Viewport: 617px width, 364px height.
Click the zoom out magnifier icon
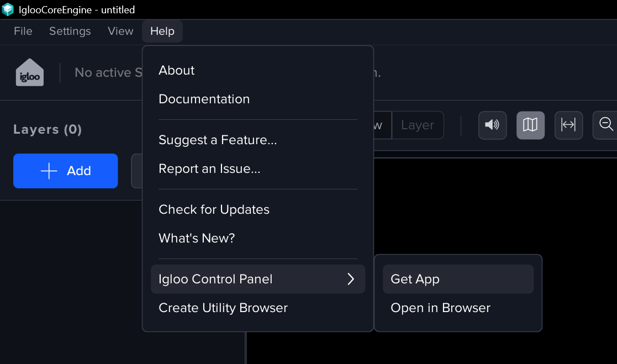[x=606, y=125]
